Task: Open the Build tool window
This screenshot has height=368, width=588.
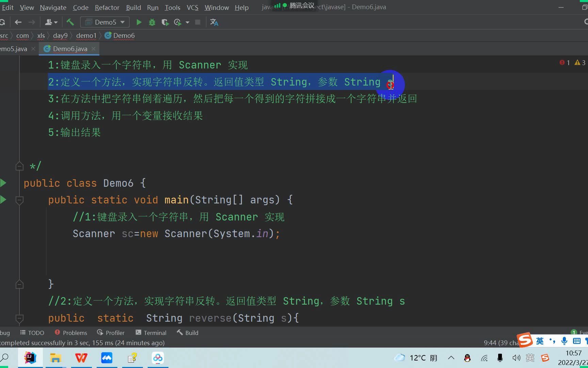Action: click(x=187, y=333)
